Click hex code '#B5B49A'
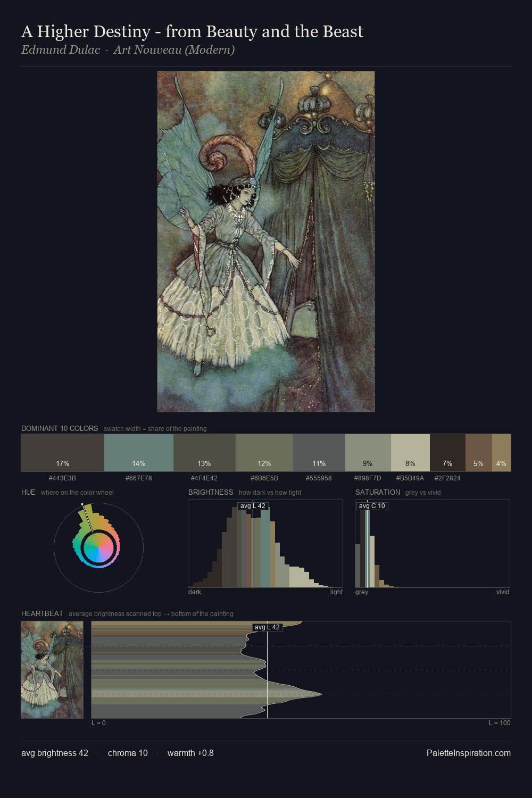The width and height of the screenshot is (532, 798). point(410,478)
